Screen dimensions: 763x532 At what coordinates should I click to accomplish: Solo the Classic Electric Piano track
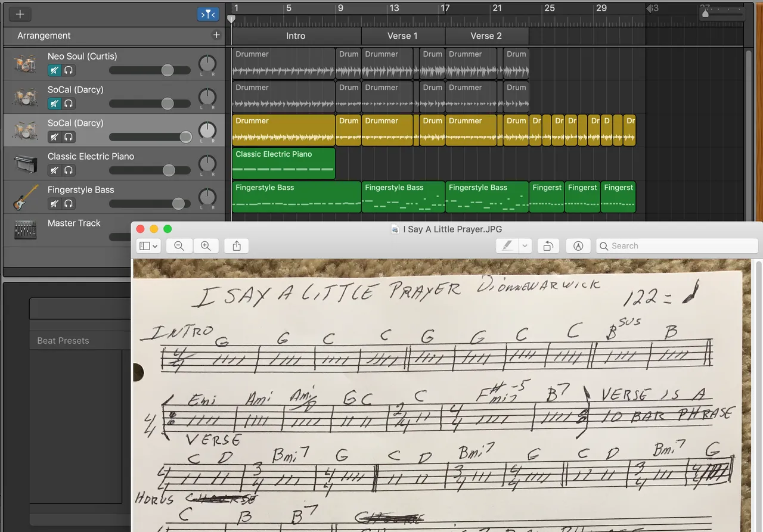coord(69,170)
